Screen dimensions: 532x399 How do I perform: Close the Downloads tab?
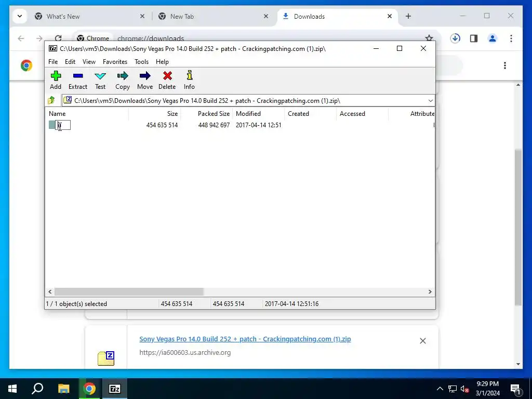coord(390,16)
